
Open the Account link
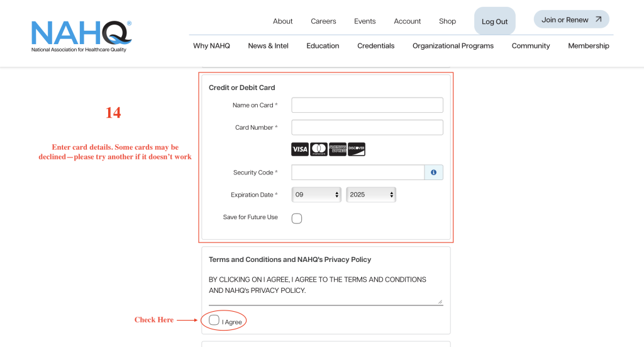[x=408, y=21]
